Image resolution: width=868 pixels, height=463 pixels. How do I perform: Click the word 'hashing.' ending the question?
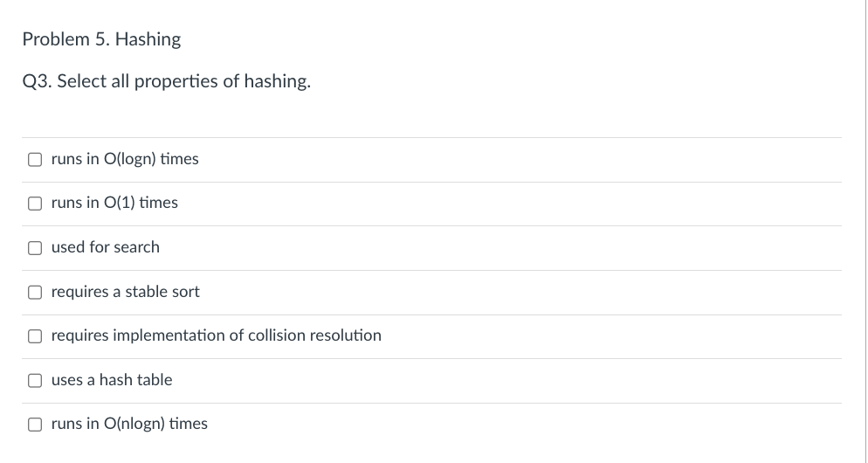(x=278, y=81)
